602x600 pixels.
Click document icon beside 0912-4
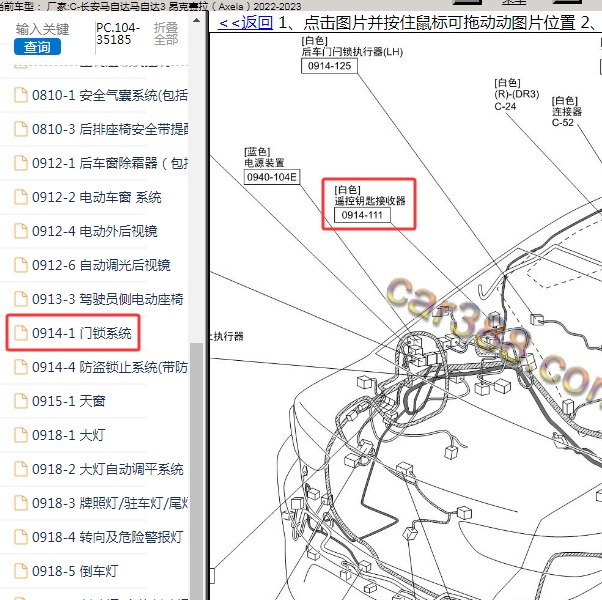point(21,231)
